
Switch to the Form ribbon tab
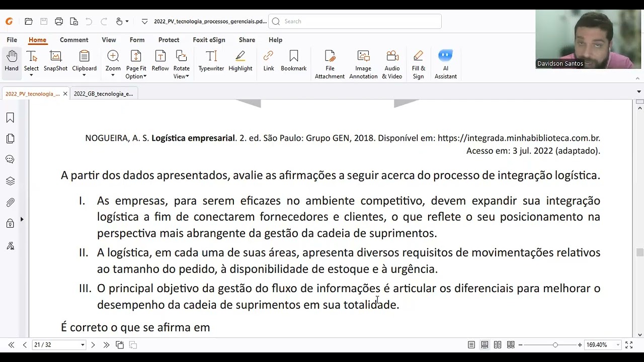pyautogui.click(x=137, y=40)
